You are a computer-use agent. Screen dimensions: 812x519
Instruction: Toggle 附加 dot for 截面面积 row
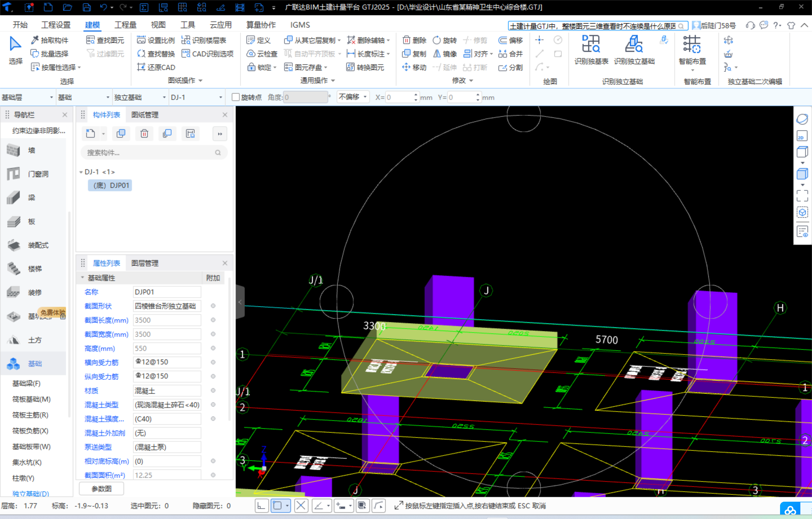[x=213, y=475]
